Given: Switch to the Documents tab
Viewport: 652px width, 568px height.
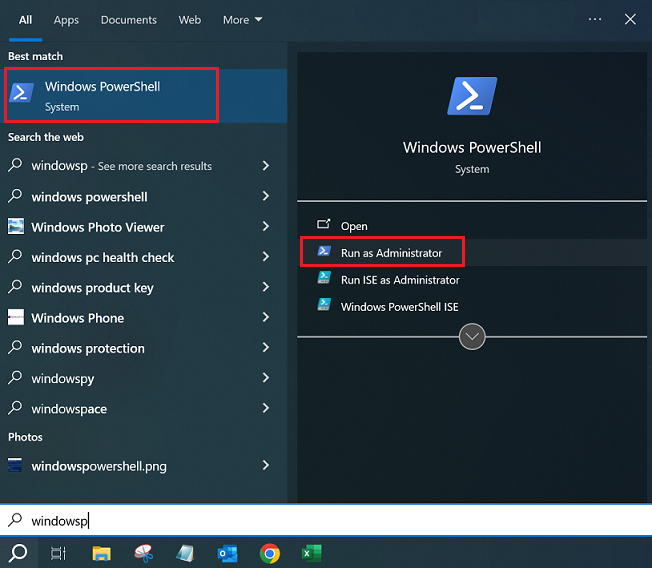Looking at the screenshot, I should (x=128, y=20).
